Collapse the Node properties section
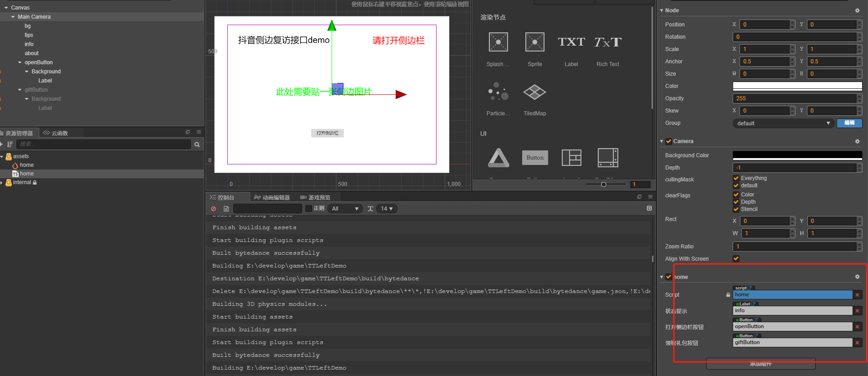Image resolution: width=868 pixels, height=376 pixels. click(x=662, y=10)
